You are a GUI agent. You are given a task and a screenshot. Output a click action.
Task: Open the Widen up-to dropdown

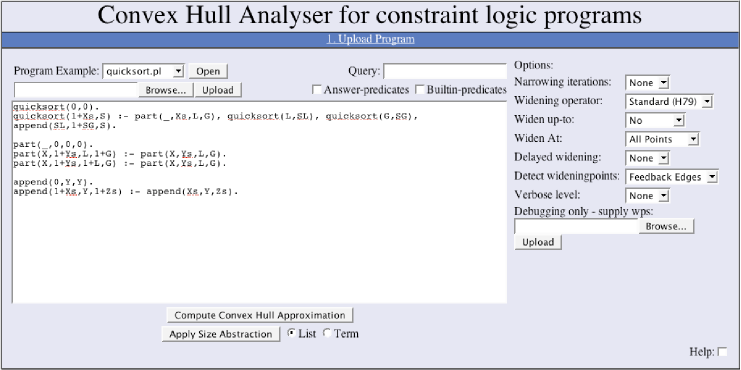pyautogui.click(x=655, y=120)
